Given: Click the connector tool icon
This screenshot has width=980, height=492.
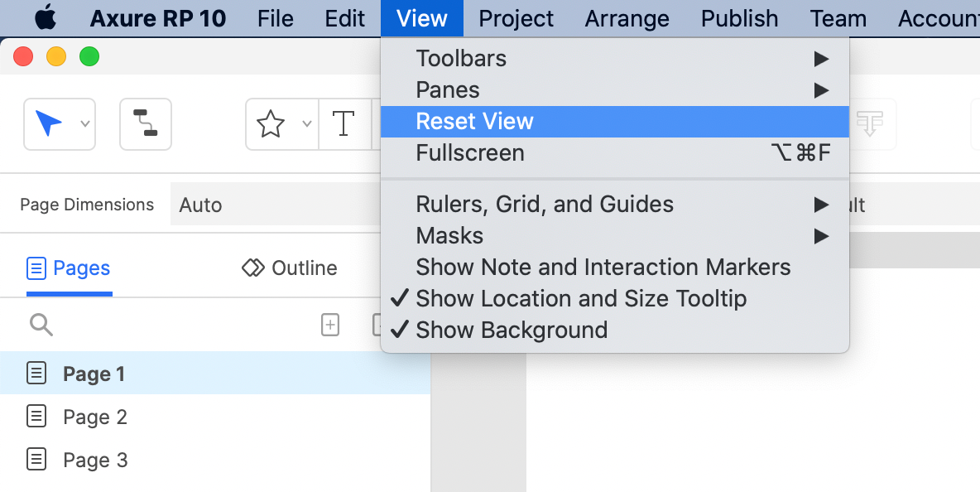Looking at the screenshot, I should click(x=146, y=124).
